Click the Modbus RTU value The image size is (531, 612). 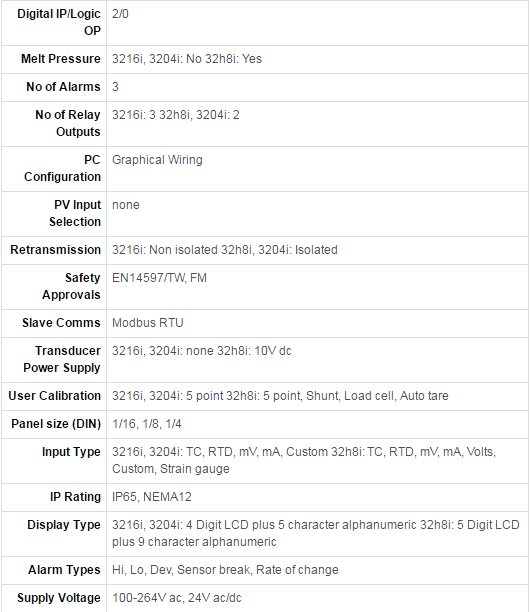coord(148,323)
